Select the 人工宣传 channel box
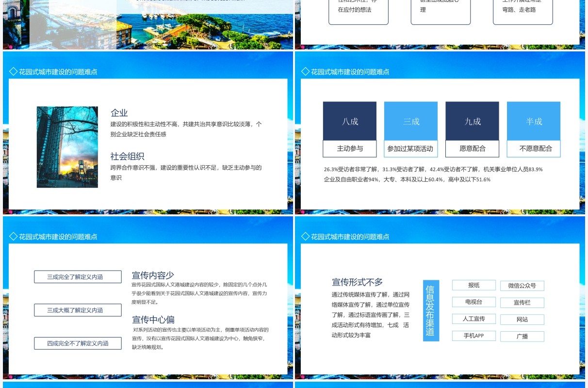The height and width of the screenshot is (388, 588). click(x=474, y=319)
